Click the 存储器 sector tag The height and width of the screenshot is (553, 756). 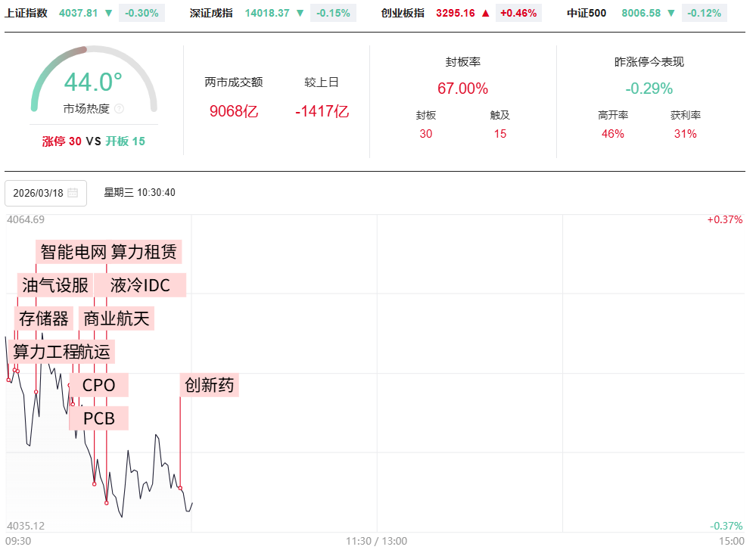[44, 318]
